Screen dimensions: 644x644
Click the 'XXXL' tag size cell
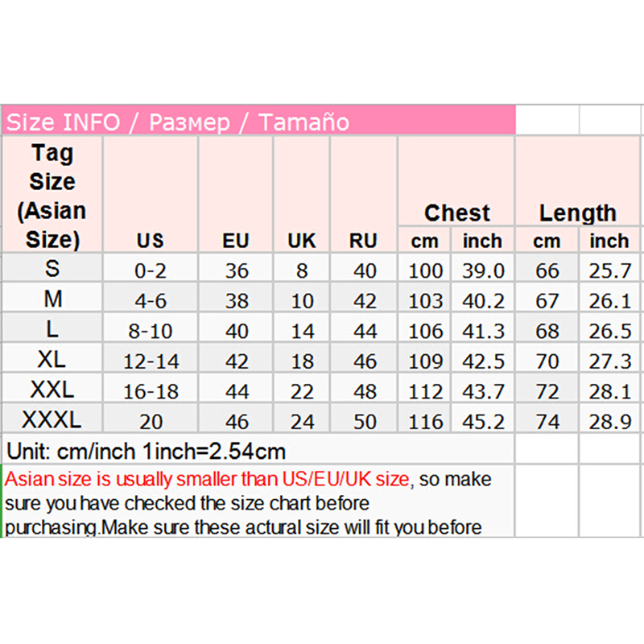(52, 419)
